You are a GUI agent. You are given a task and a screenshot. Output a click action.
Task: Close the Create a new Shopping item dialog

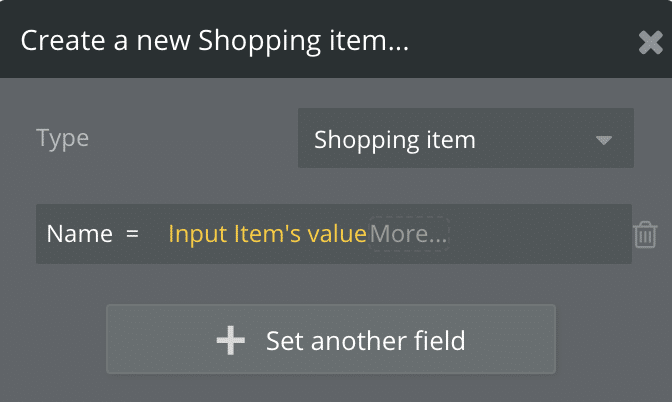click(x=649, y=42)
